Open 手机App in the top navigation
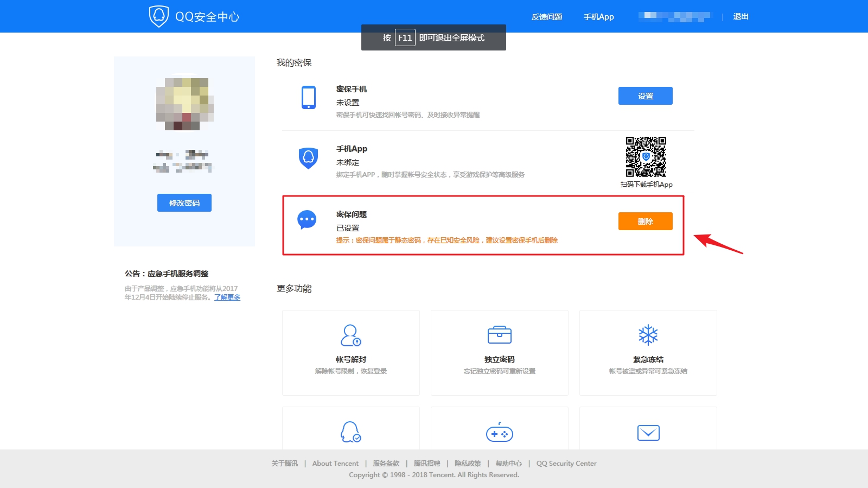This screenshot has height=488, width=868. tap(599, 17)
